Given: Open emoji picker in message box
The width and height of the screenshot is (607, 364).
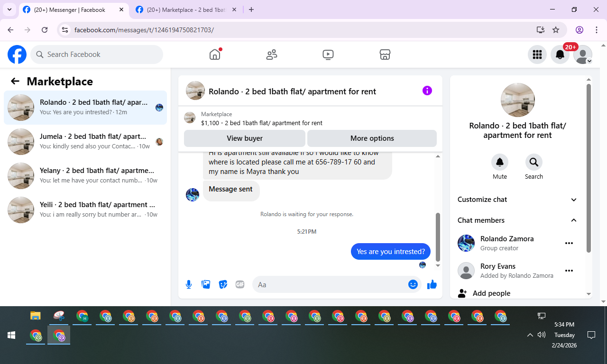Looking at the screenshot, I should (413, 284).
